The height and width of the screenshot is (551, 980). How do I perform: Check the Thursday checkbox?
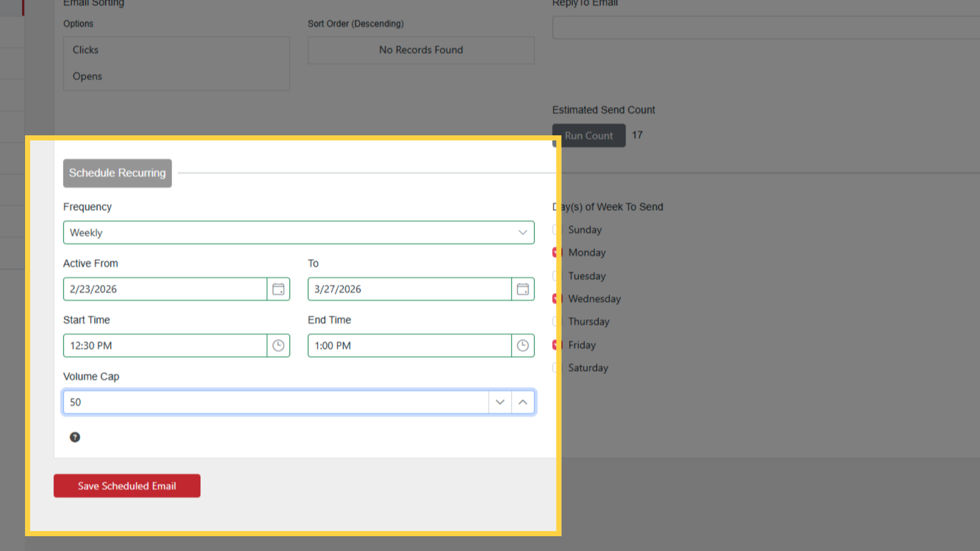(557, 322)
